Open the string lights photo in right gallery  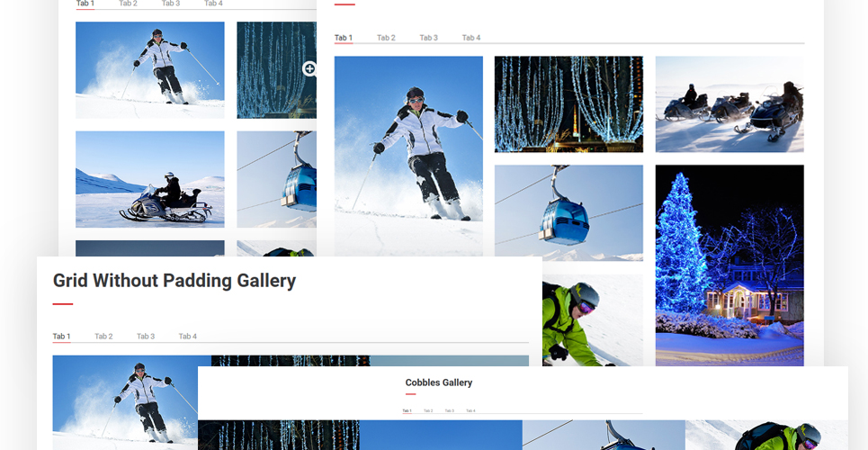pos(568,103)
